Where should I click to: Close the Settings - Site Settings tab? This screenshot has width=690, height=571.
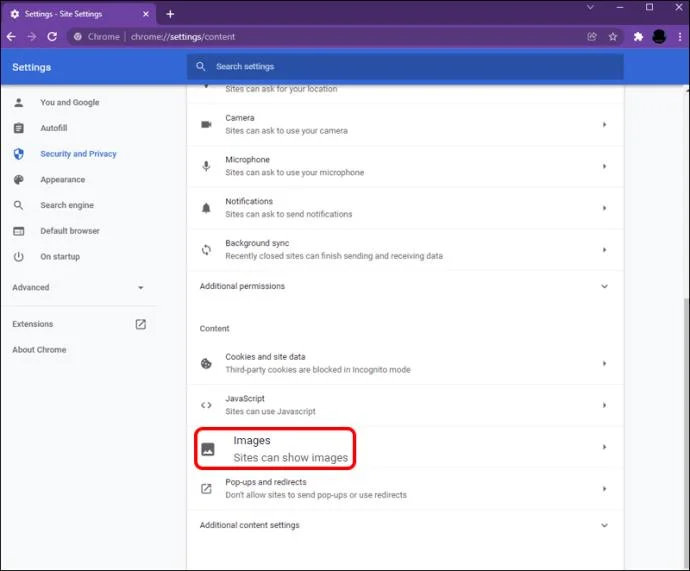click(146, 14)
